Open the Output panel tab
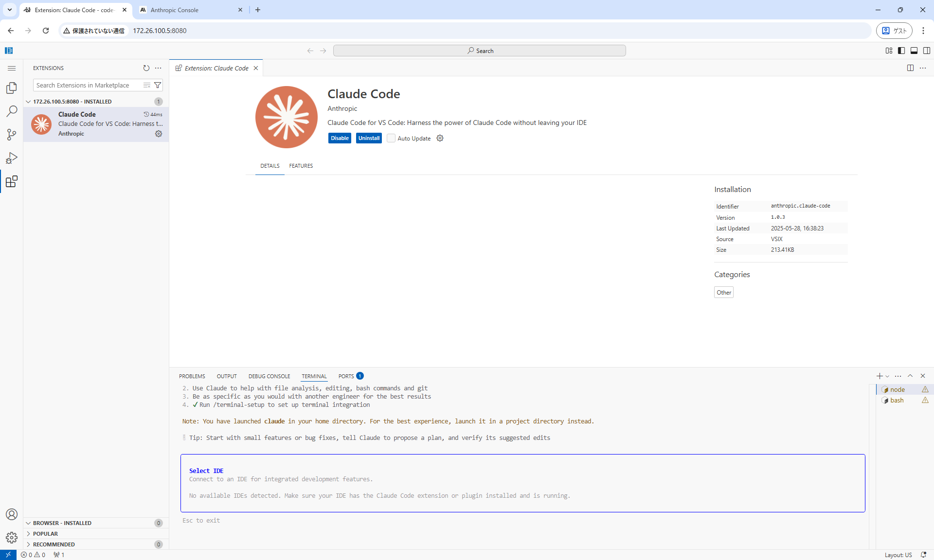 [227, 376]
